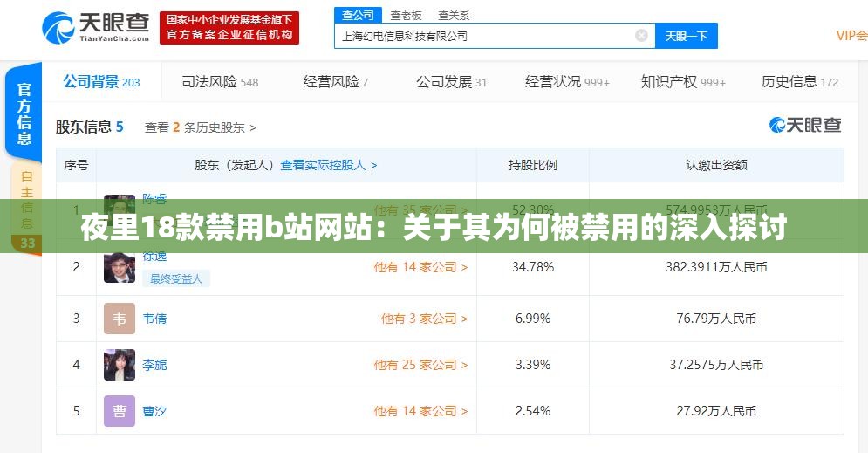
Task: Click the 李旎 profile photo
Action: (x=120, y=364)
